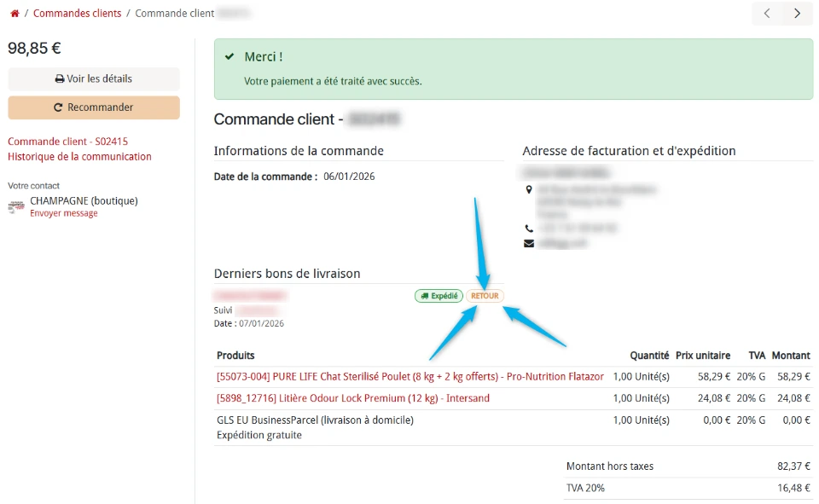Go to the next order with right chevron
Image resolution: width=819 pixels, height=504 pixels.
point(797,14)
